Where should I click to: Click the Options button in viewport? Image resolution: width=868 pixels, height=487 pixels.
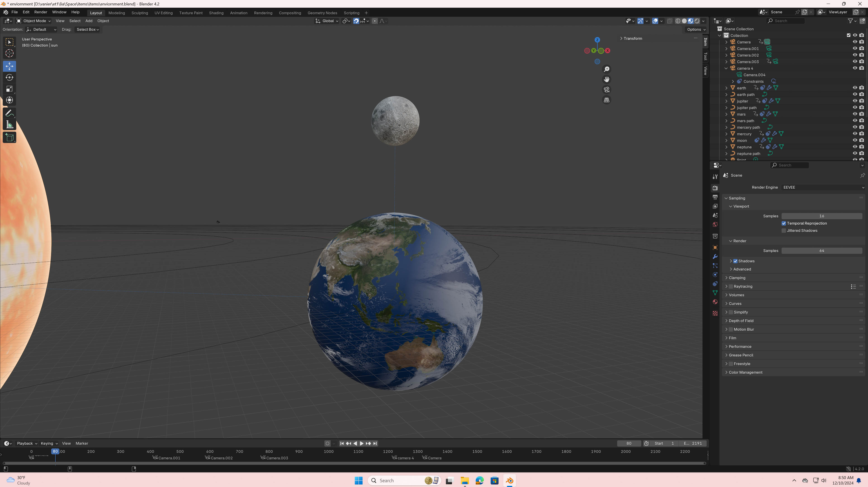click(696, 30)
